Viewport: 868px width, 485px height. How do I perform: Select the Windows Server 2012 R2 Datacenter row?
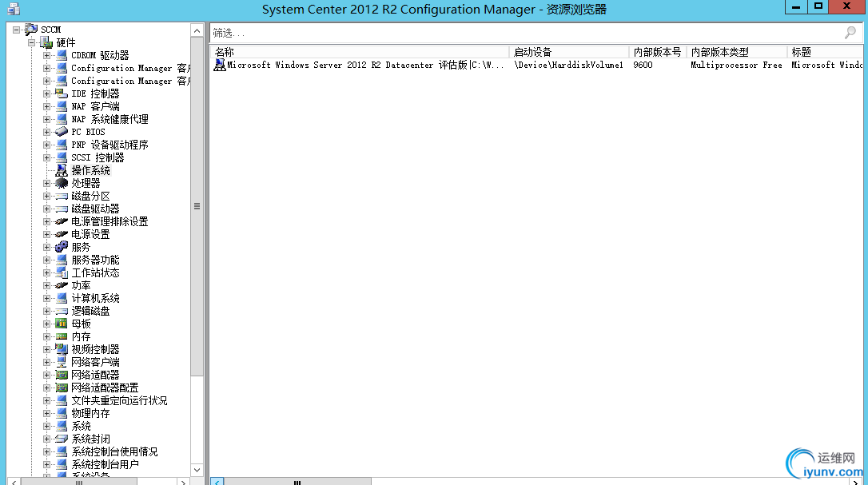[x=537, y=65]
